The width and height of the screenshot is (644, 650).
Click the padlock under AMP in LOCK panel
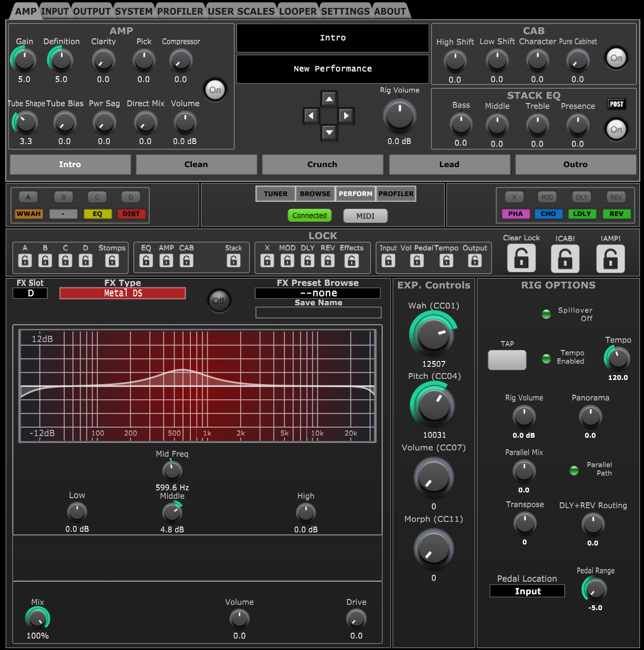coord(166,260)
